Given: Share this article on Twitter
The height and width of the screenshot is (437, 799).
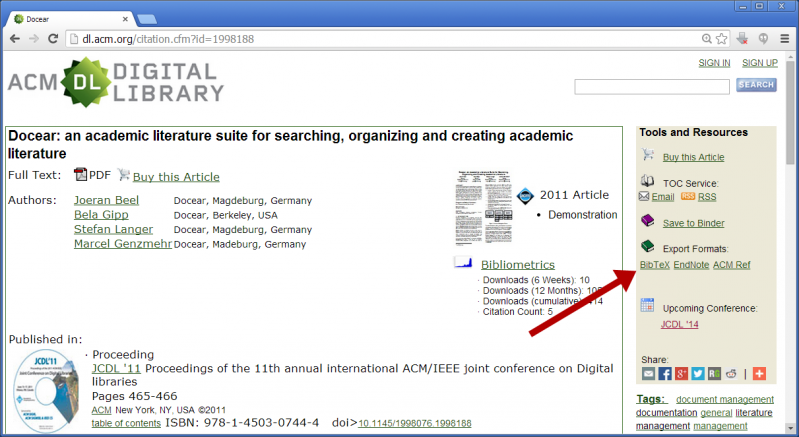Looking at the screenshot, I should [698, 374].
